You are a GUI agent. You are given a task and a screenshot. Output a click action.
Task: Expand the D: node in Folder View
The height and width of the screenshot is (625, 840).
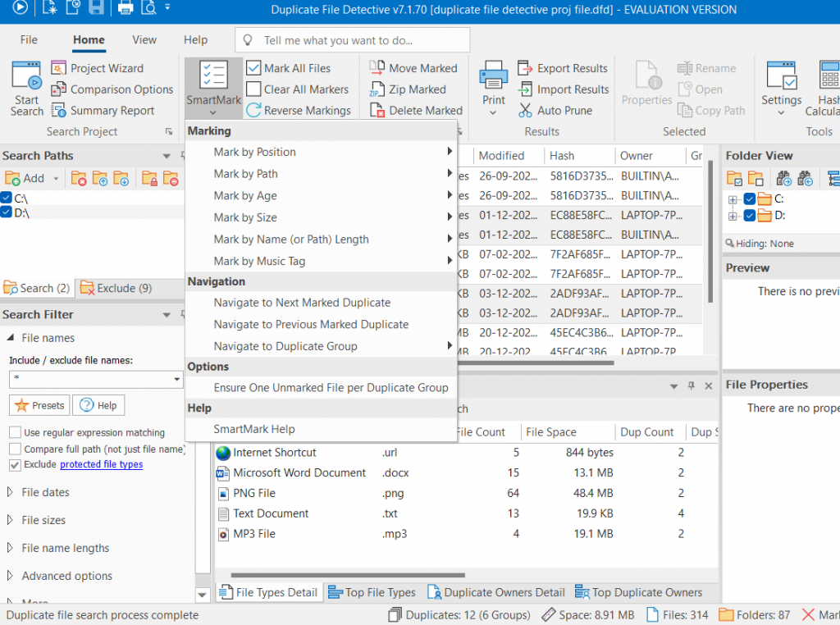733,217
